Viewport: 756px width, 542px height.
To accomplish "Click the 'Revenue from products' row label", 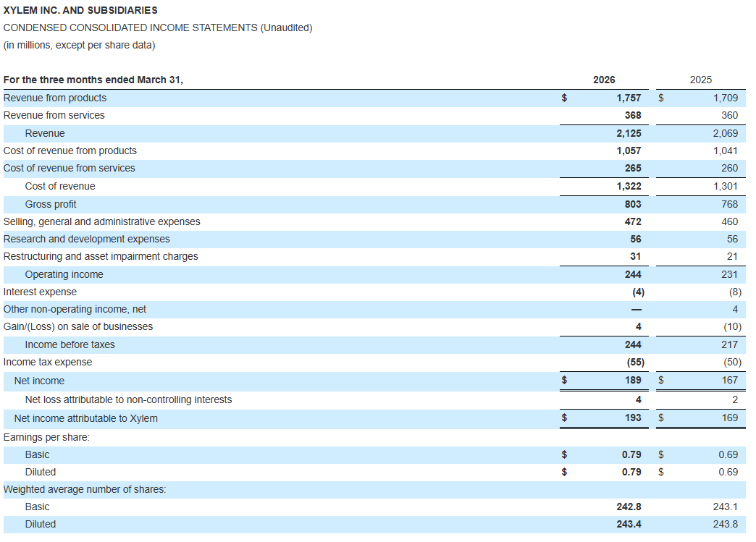I will (x=55, y=98).
